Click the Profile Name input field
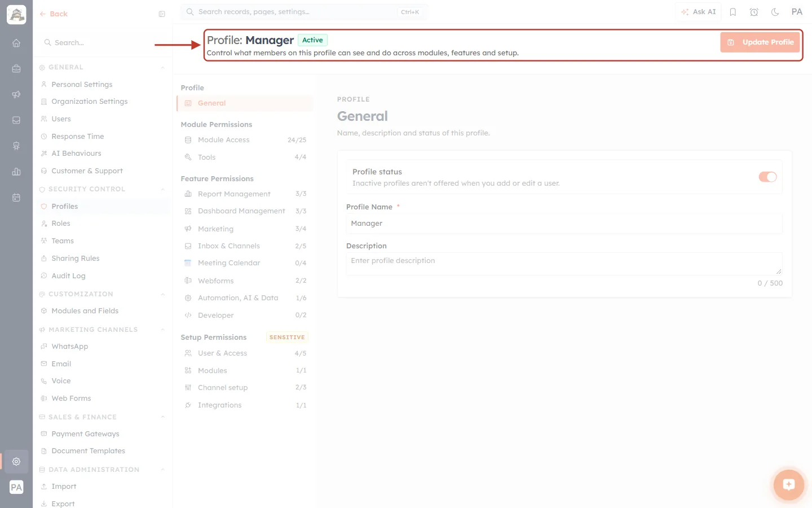The image size is (812, 508). [564, 224]
